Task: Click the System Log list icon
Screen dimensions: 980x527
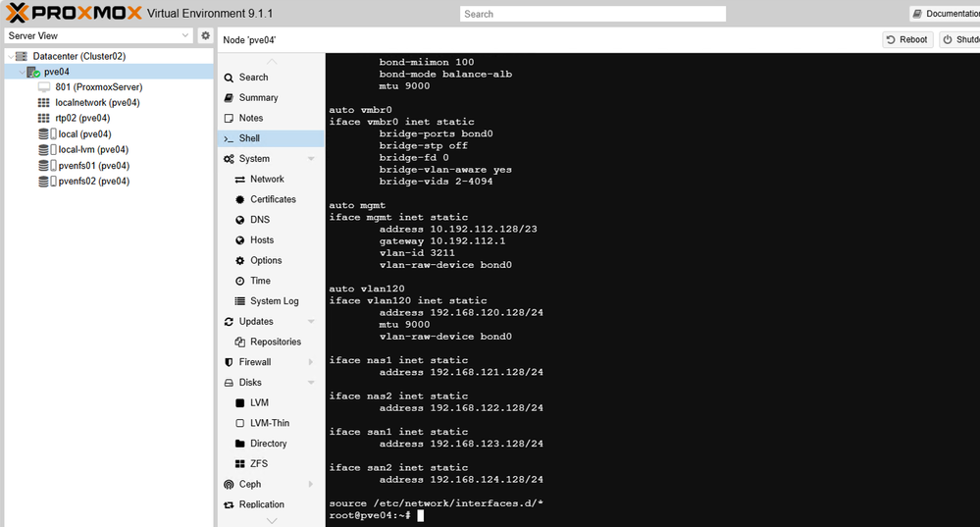Action: [240, 301]
